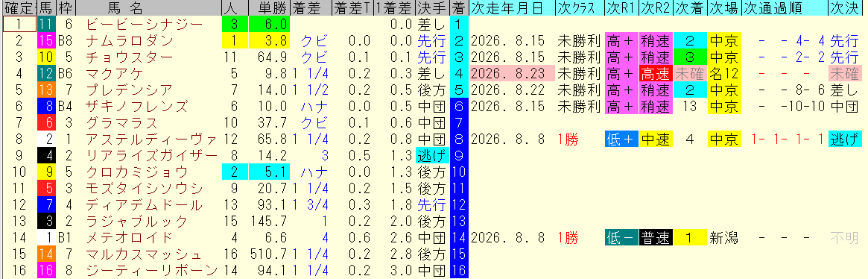Viewport: 868px width, 279px height.
Task: Click popularity rank 2 cyan cell
Action: [x=234, y=172]
